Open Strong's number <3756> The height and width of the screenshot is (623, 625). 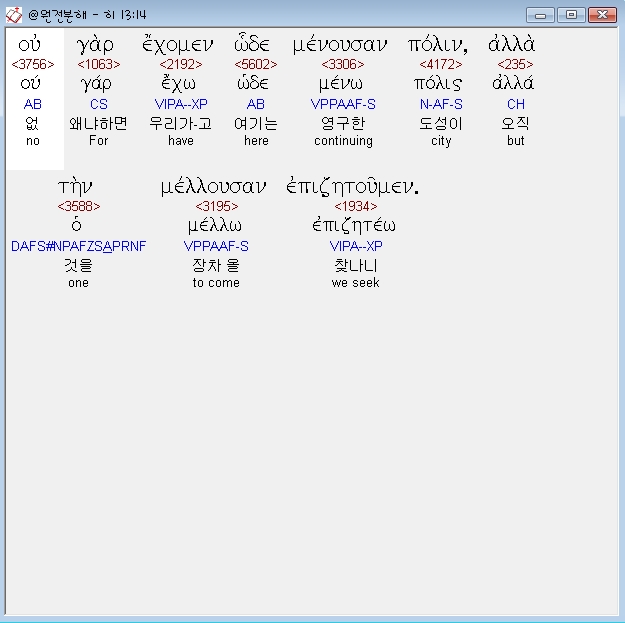tap(33, 64)
